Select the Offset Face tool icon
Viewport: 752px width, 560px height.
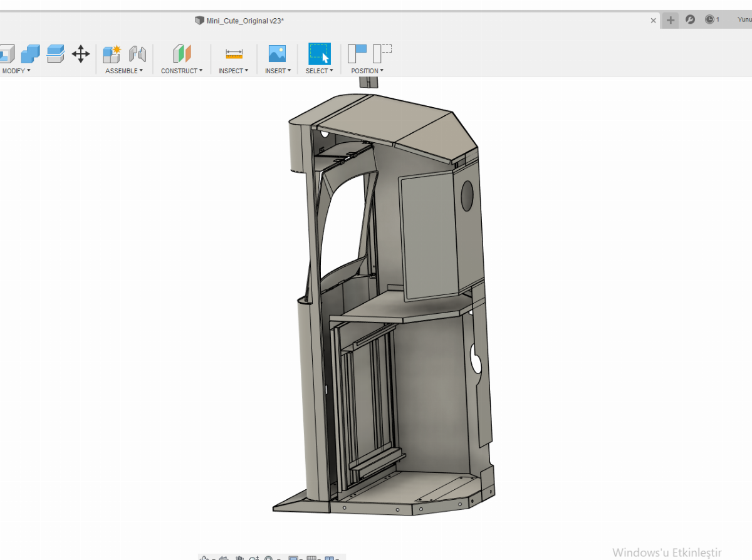pyautogui.click(x=56, y=54)
